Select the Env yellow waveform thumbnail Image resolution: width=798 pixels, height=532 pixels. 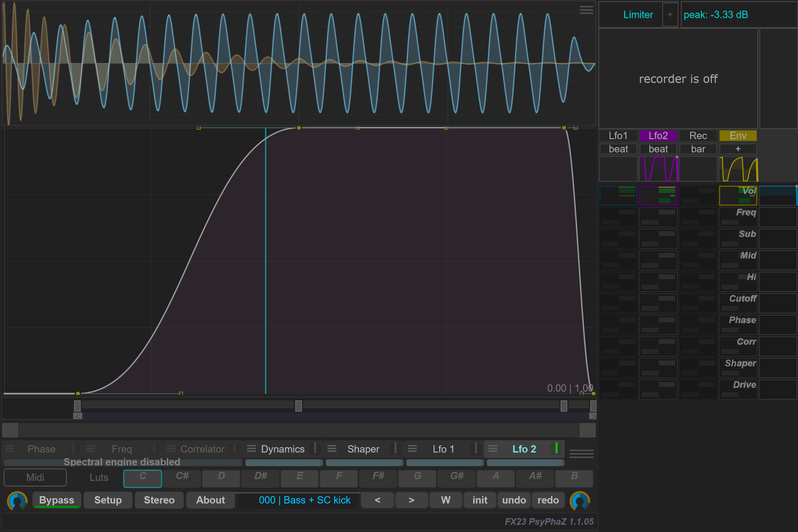pyautogui.click(x=738, y=169)
